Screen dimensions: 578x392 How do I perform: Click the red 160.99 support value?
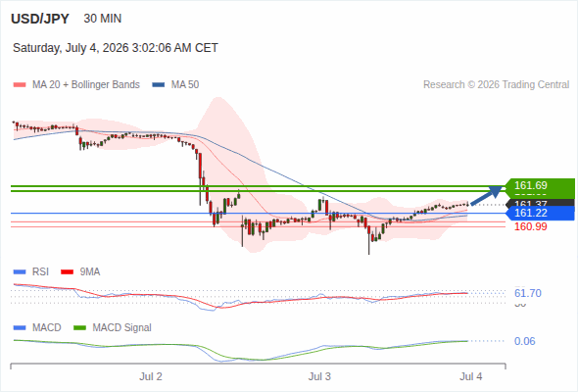click(x=531, y=226)
